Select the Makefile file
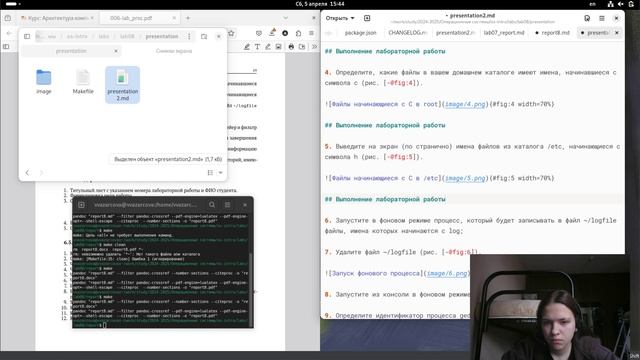Image resolution: width=640 pixels, height=360 pixels. 83,82
